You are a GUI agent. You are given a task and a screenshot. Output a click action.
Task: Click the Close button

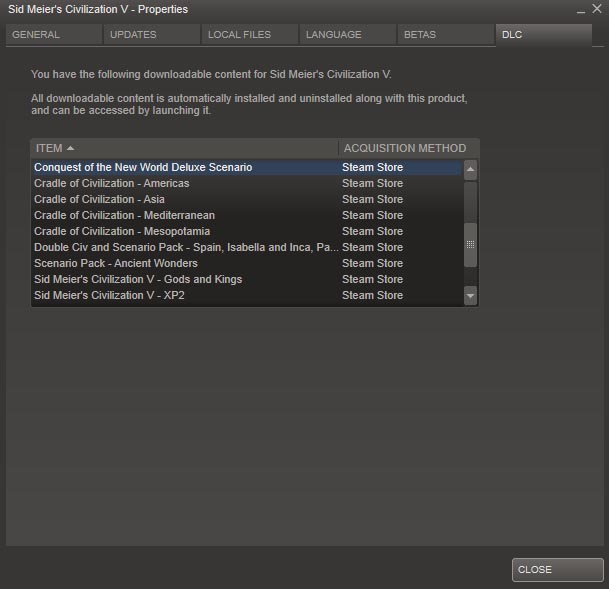[557, 570]
